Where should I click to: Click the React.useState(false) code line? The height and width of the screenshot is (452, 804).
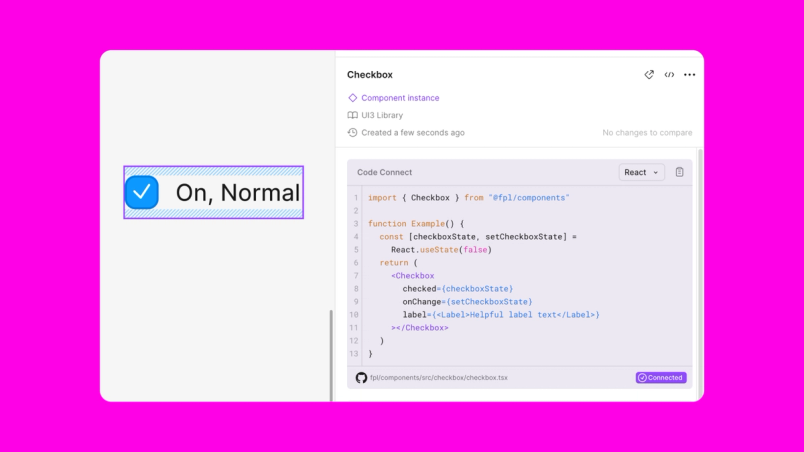(x=441, y=250)
